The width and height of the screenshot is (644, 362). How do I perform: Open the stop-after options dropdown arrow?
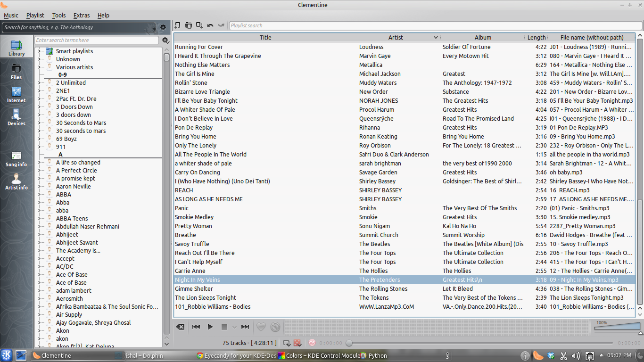click(234, 327)
